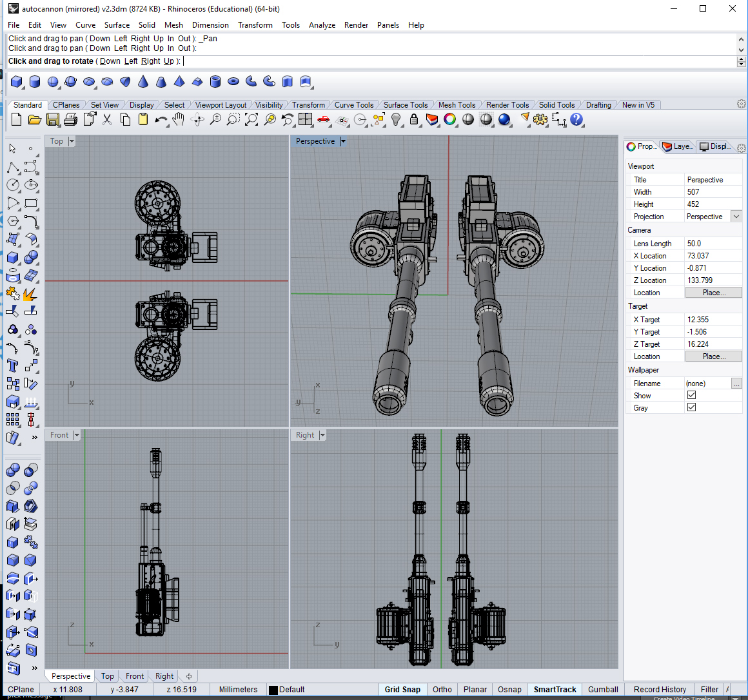Click the Cone solid tool icon
The height and width of the screenshot is (700, 748).
tap(143, 82)
